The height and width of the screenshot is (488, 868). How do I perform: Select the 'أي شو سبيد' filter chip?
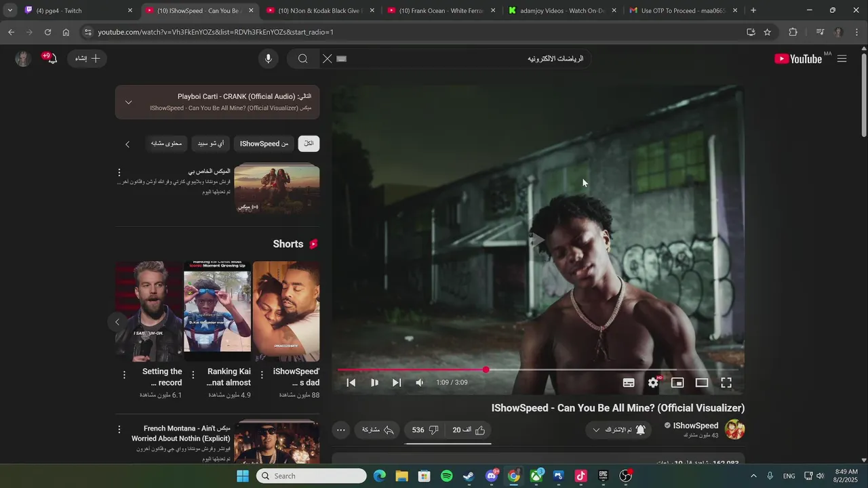point(211,144)
